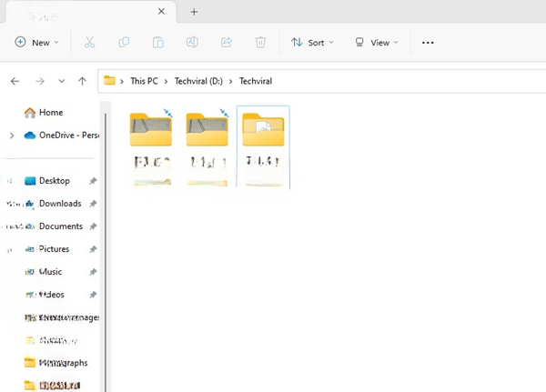Unpin Pictures using its pin icon
This screenshot has height=392, width=546.
click(x=93, y=249)
